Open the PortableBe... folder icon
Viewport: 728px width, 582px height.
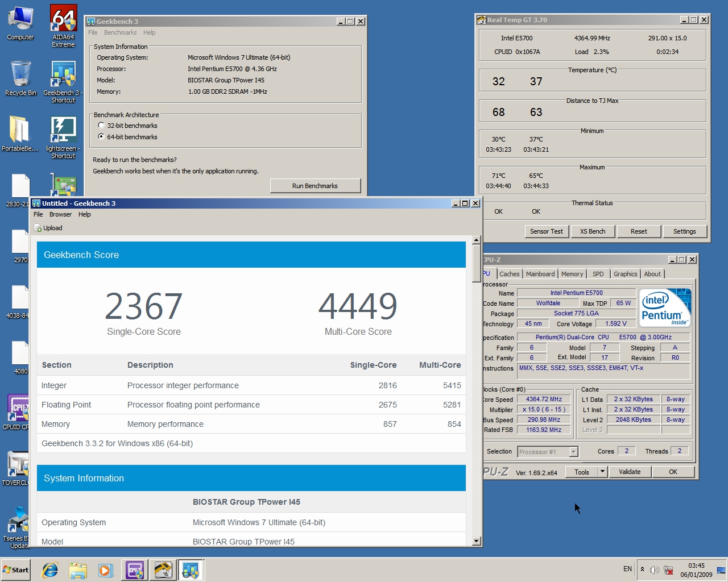(x=20, y=134)
